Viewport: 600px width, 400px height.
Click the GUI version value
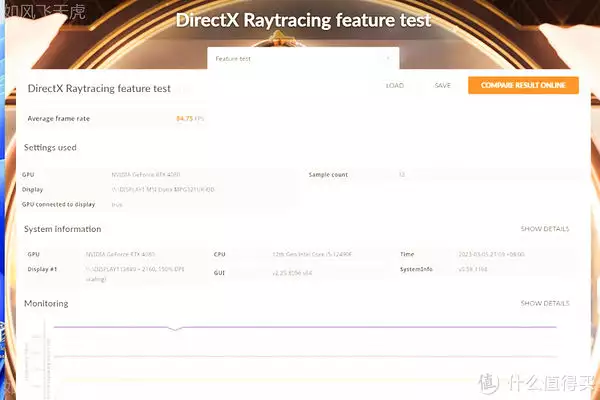click(x=292, y=273)
